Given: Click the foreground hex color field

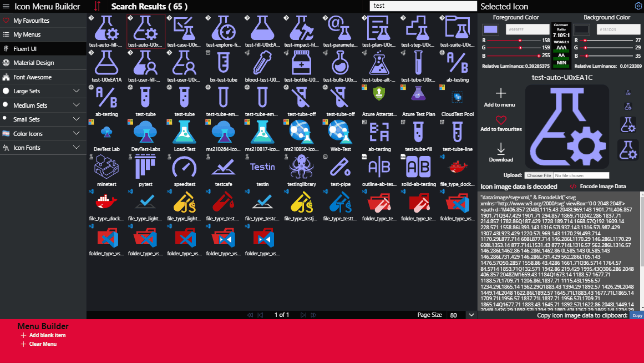Looking at the screenshot, I should pyautogui.click(x=528, y=29).
